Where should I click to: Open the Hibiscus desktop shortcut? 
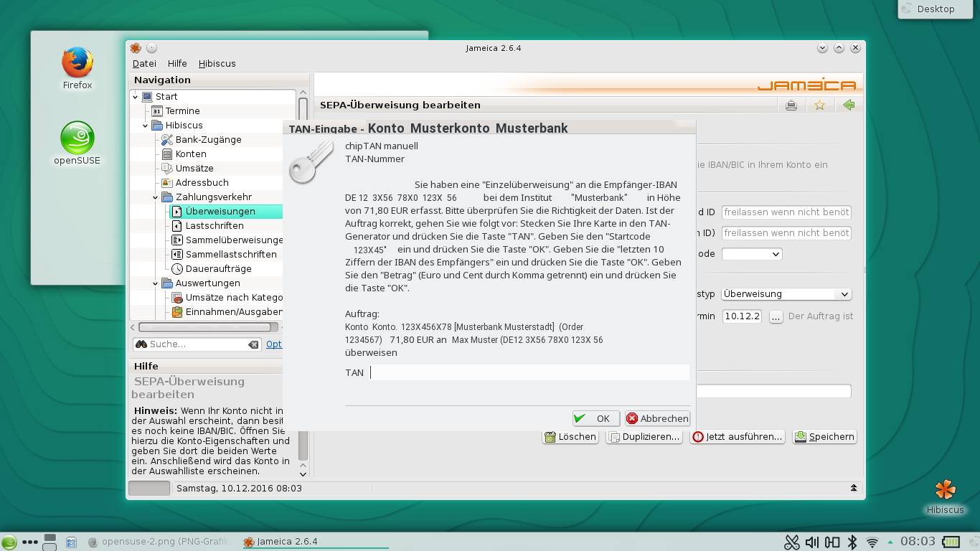tap(945, 497)
